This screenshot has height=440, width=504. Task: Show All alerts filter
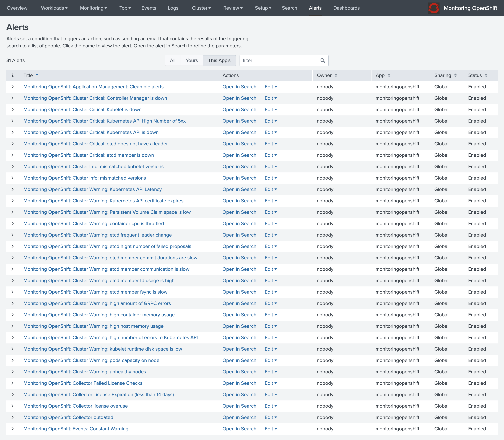coord(173,60)
